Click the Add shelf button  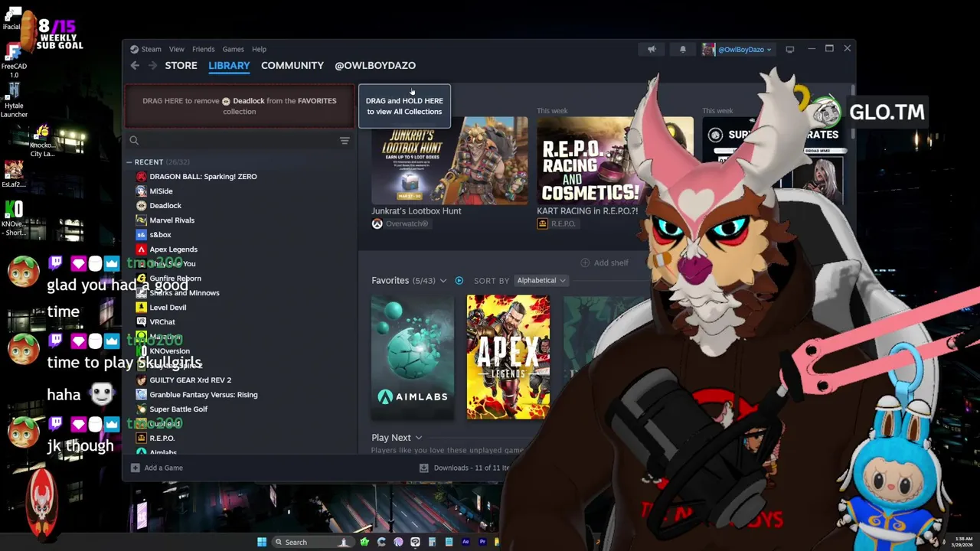coord(605,263)
